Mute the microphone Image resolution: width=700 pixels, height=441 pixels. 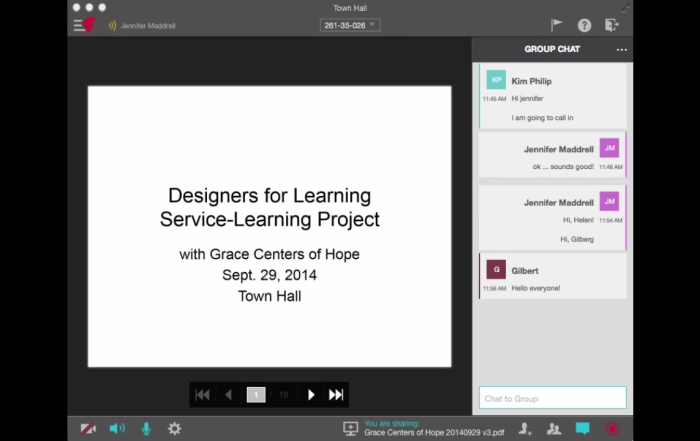click(146, 428)
